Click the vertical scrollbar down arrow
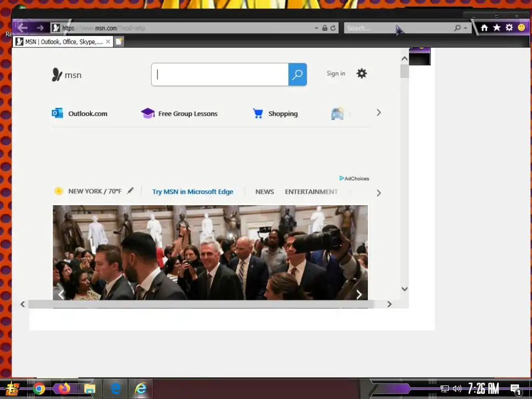Image resolution: width=532 pixels, height=399 pixels. click(404, 289)
